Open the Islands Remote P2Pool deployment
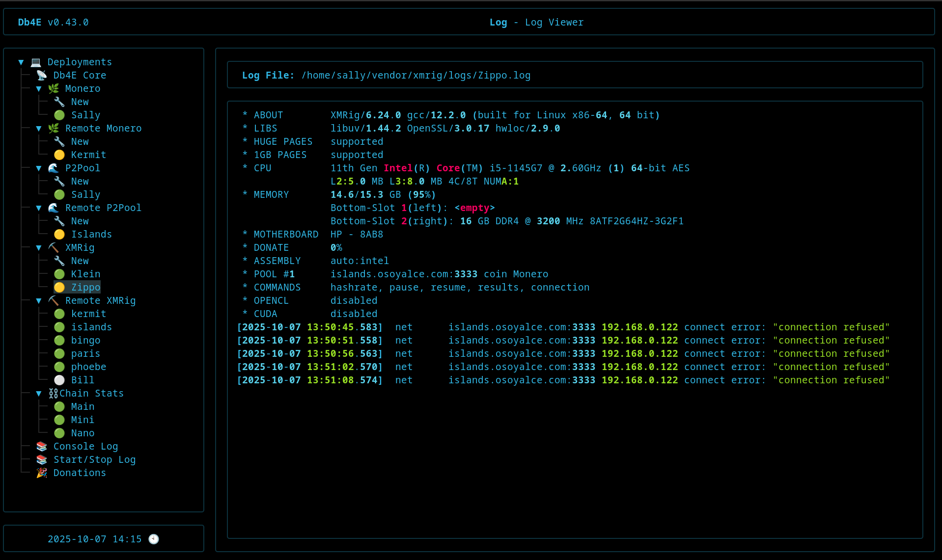942x560 pixels. 91,234
